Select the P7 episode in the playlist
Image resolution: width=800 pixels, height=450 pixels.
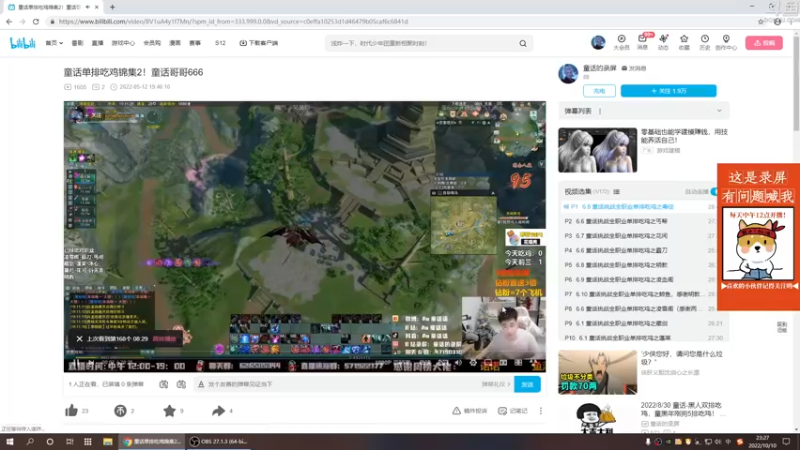tap(638, 294)
